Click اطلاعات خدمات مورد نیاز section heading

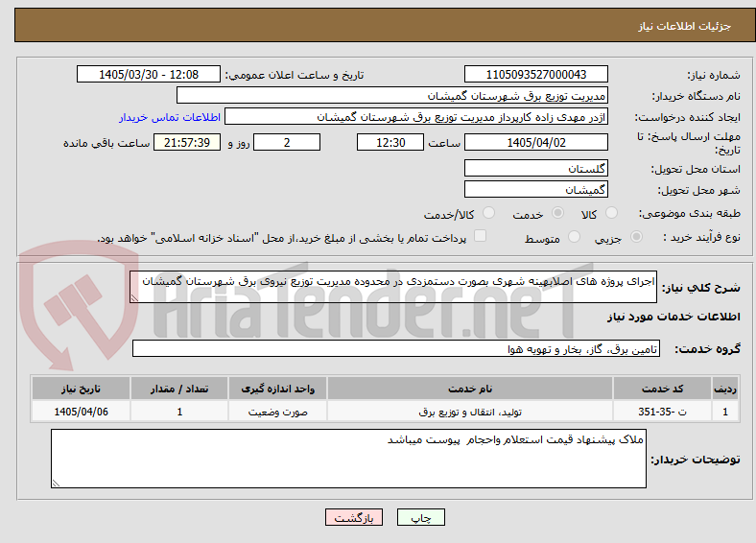coord(673,317)
